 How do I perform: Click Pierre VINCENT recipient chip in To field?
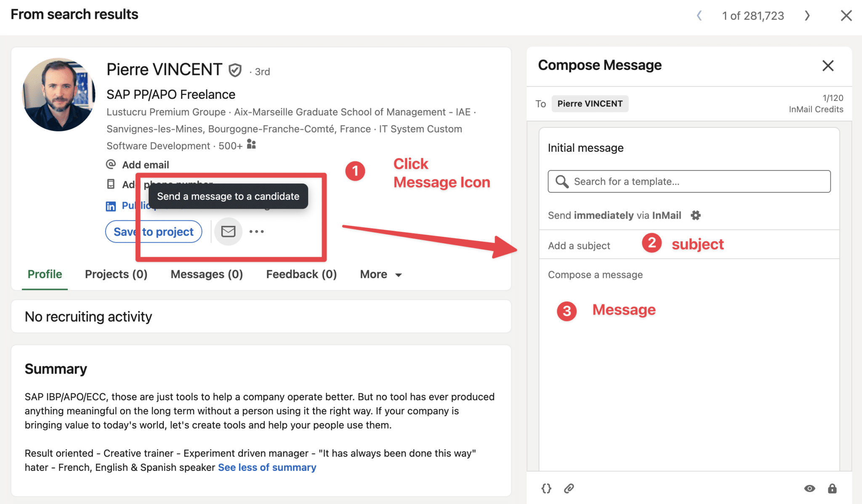click(590, 103)
